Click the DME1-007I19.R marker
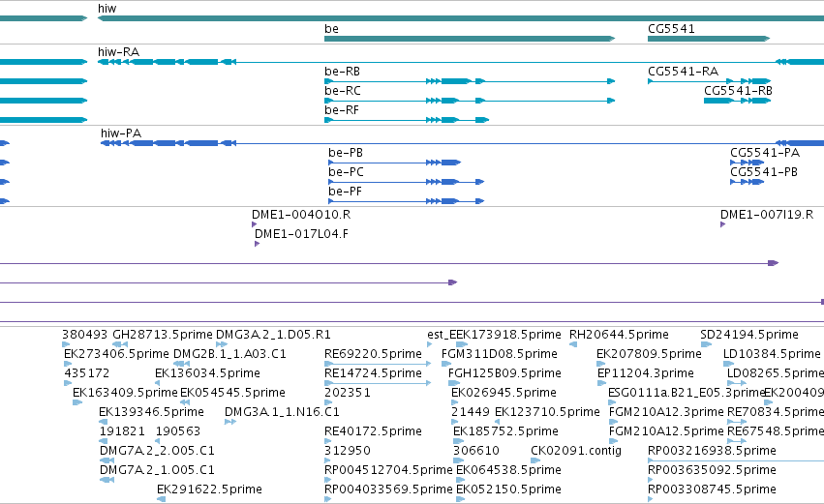 tap(723, 224)
